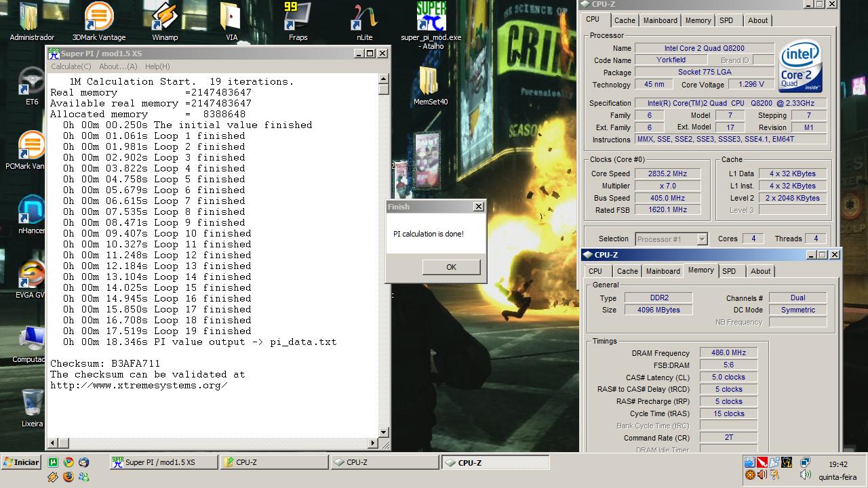Click the blue floppy arrow tray icon

749,462
